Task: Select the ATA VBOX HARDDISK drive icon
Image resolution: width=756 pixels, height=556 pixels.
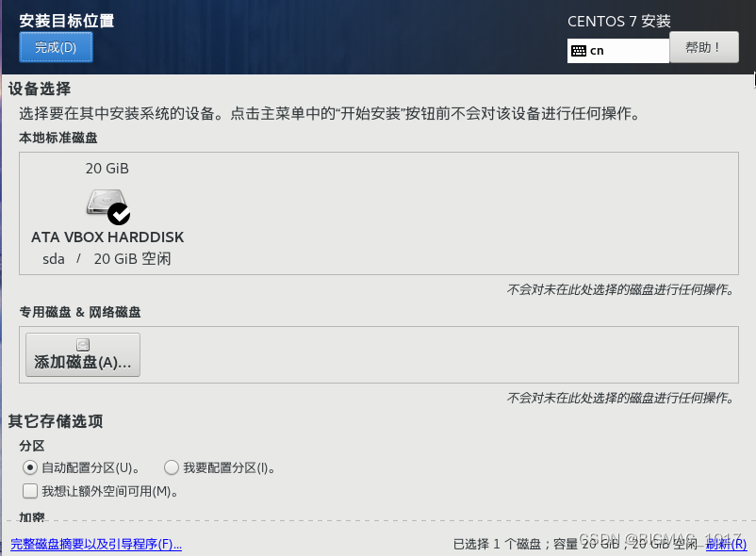Action: [107, 204]
